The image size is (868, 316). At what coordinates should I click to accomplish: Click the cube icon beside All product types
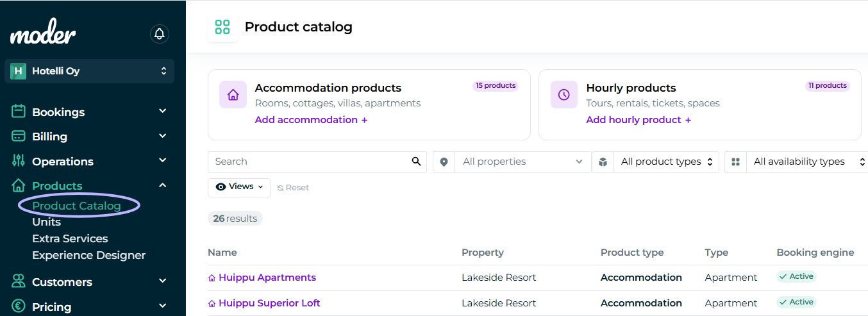tap(603, 162)
